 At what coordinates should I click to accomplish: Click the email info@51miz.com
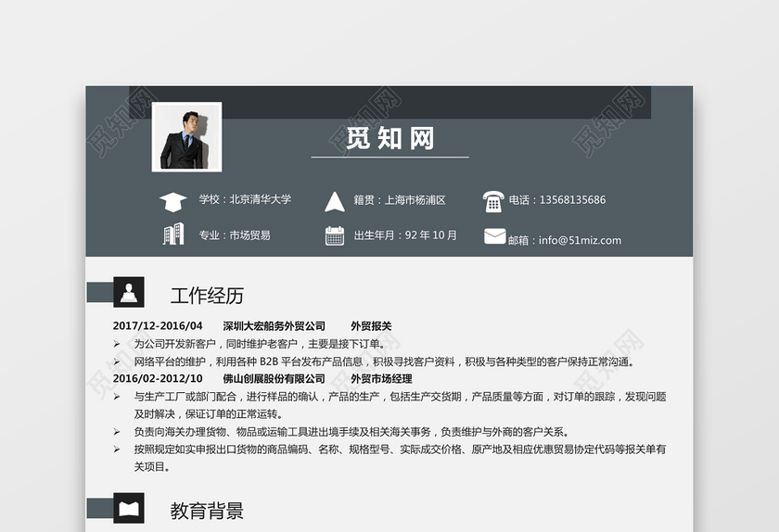pos(580,240)
